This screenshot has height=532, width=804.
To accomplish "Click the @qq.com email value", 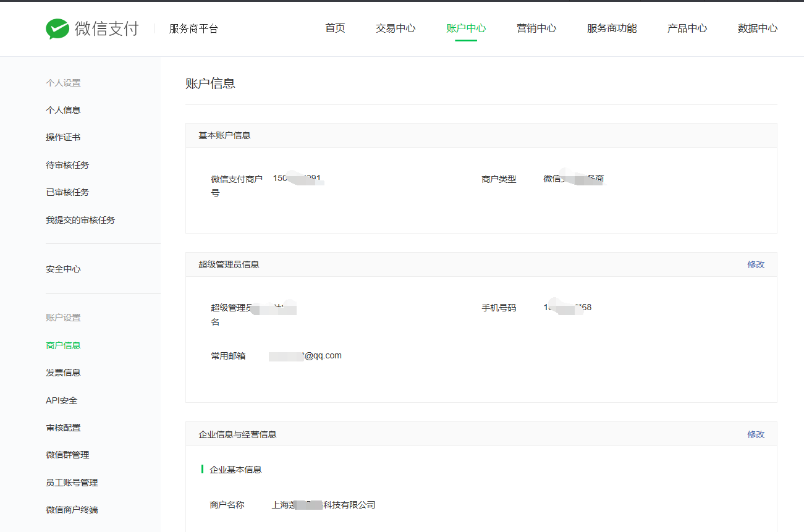I will point(305,356).
